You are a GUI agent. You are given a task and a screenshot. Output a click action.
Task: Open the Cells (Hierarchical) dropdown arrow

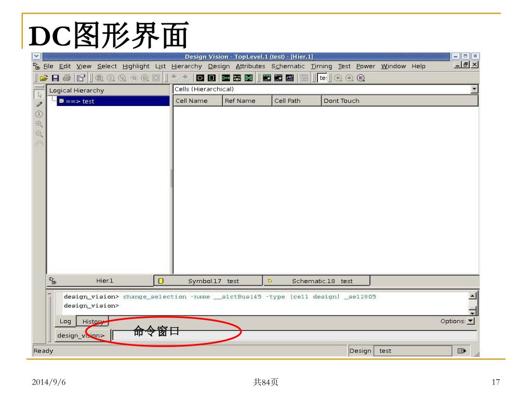click(474, 89)
